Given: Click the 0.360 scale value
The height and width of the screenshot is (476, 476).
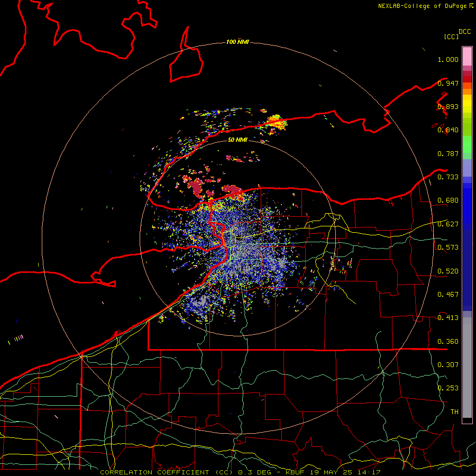Looking at the screenshot, I should (x=448, y=342).
